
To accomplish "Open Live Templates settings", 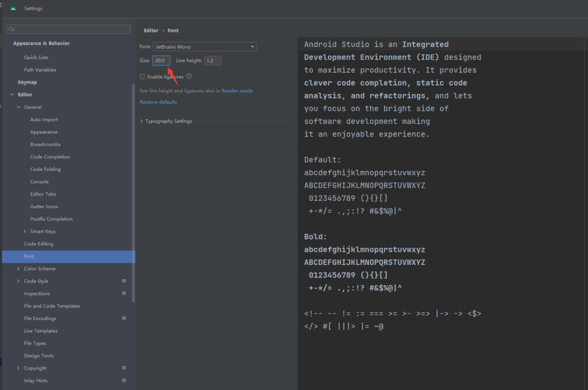I will click(41, 331).
